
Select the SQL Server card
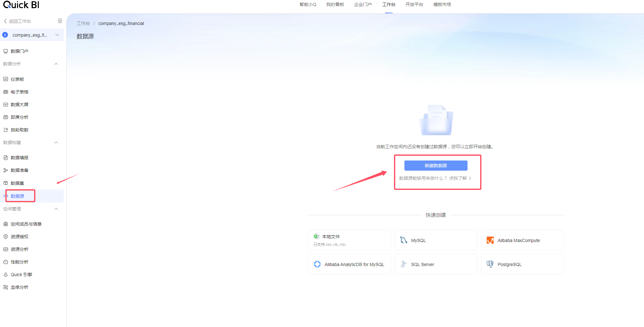click(x=436, y=264)
